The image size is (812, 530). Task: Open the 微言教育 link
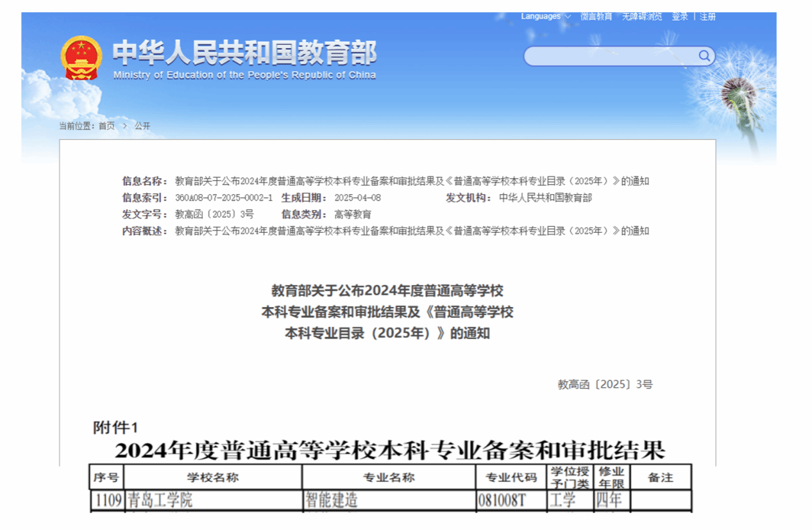click(x=596, y=17)
